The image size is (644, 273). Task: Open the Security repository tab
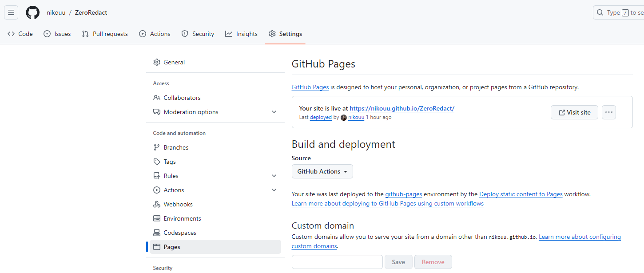pyautogui.click(x=198, y=34)
